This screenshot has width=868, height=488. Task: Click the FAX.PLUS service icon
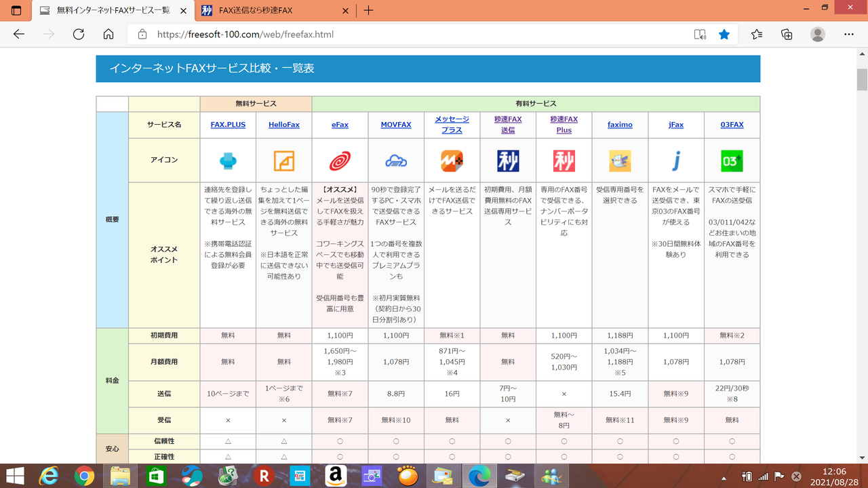(x=228, y=161)
